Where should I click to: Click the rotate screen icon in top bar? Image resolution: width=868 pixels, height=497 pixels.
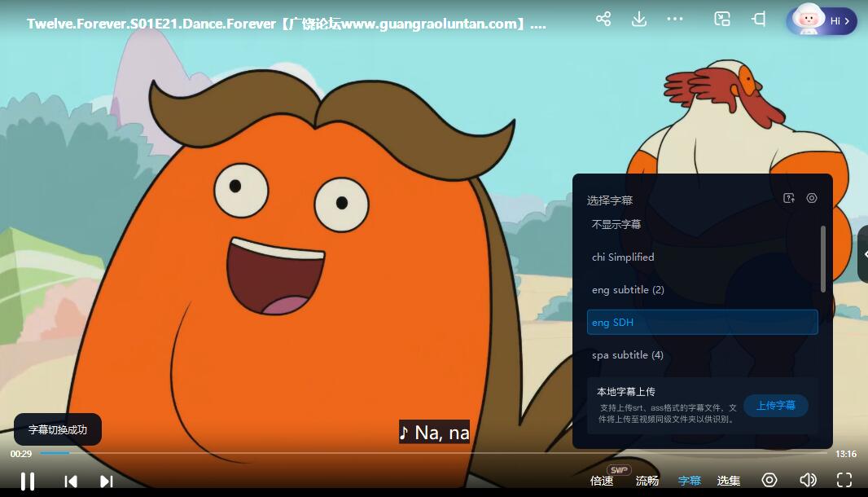click(x=758, y=20)
